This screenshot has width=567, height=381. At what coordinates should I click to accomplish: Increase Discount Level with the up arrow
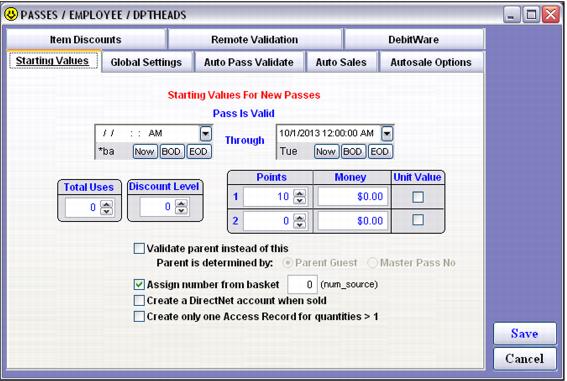[181, 203]
